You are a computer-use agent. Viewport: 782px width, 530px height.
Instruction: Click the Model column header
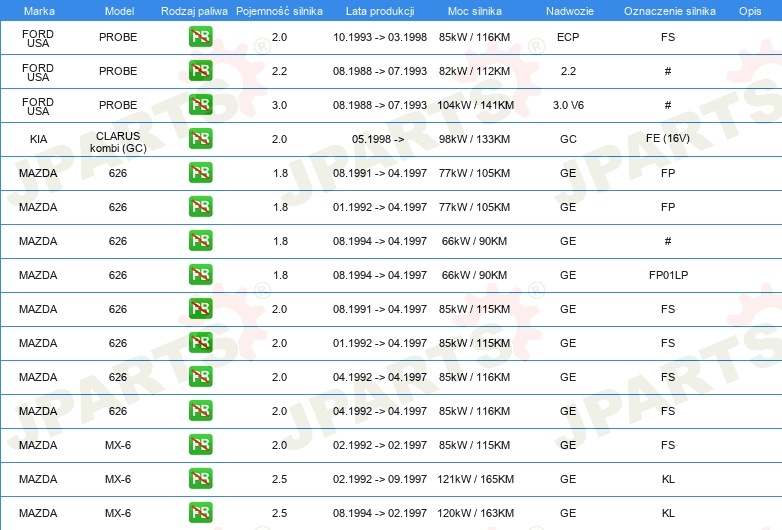(x=119, y=11)
